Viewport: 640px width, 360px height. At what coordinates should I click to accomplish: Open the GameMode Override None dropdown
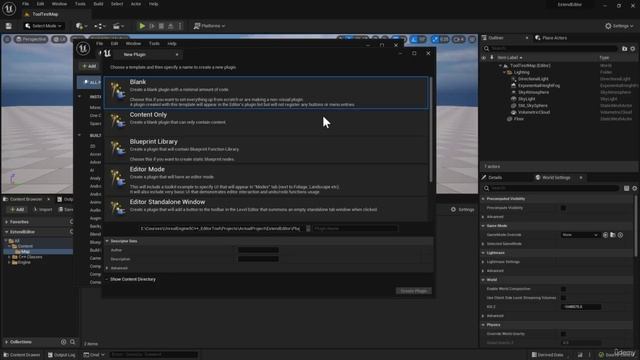(580, 235)
